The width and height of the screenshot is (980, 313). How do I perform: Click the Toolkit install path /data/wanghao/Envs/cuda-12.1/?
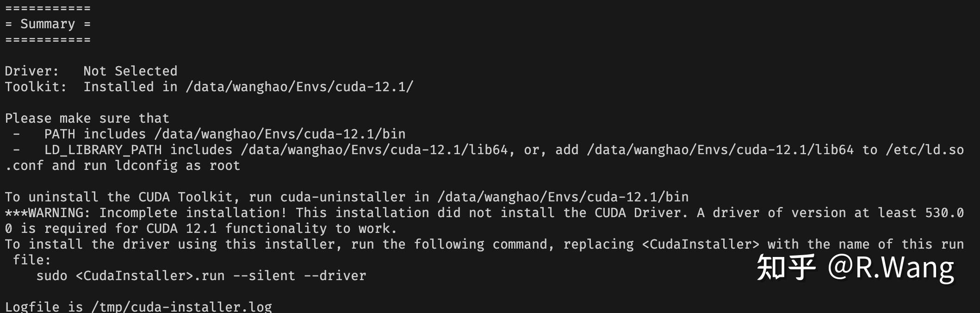[x=299, y=87]
